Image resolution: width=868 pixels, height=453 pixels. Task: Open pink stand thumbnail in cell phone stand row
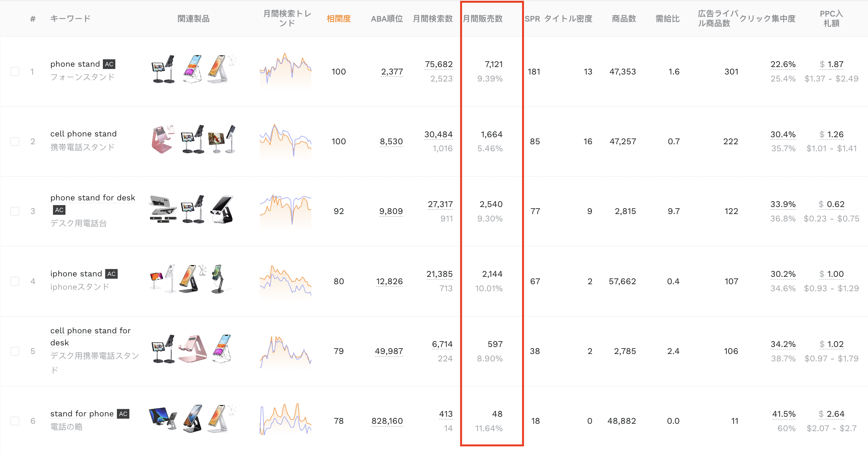pyautogui.click(x=162, y=139)
